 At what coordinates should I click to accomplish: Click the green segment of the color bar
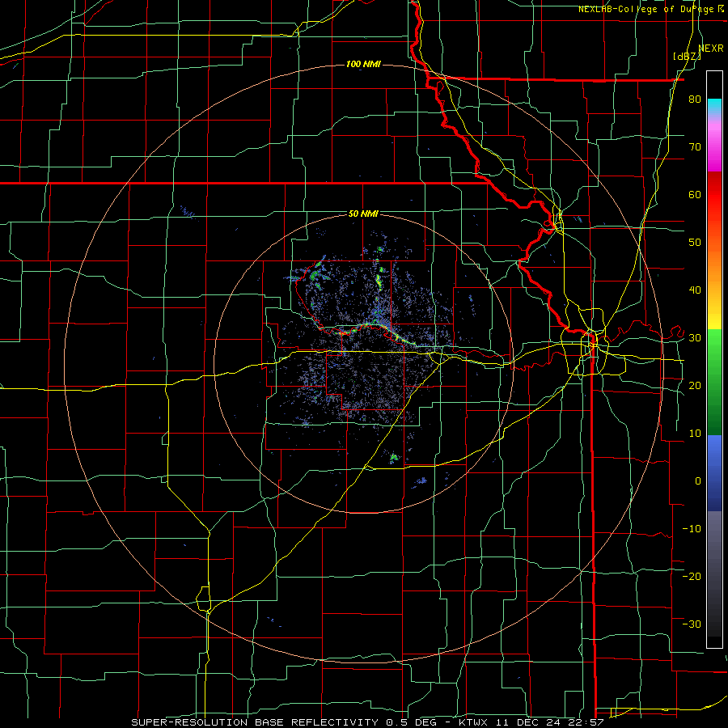coord(714,382)
